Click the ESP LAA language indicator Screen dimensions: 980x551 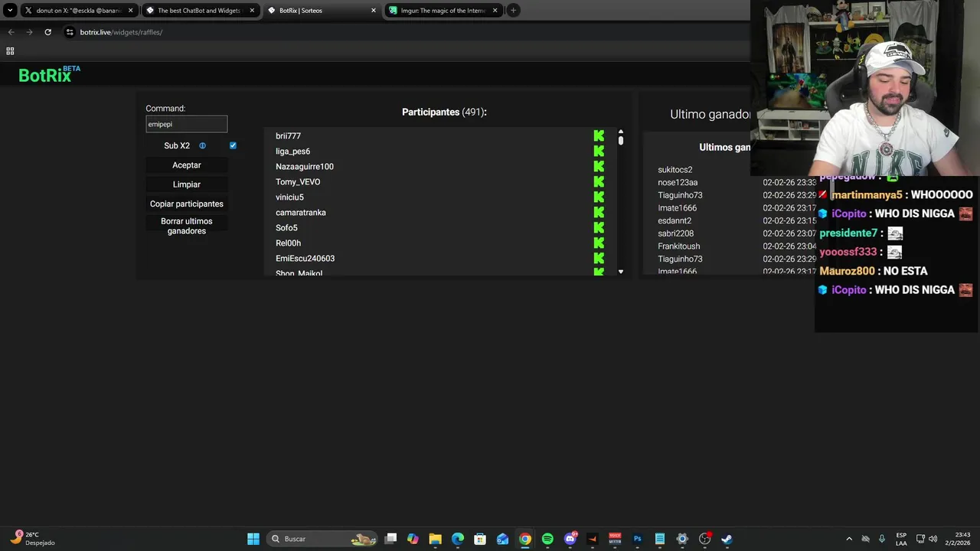[901, 539]
